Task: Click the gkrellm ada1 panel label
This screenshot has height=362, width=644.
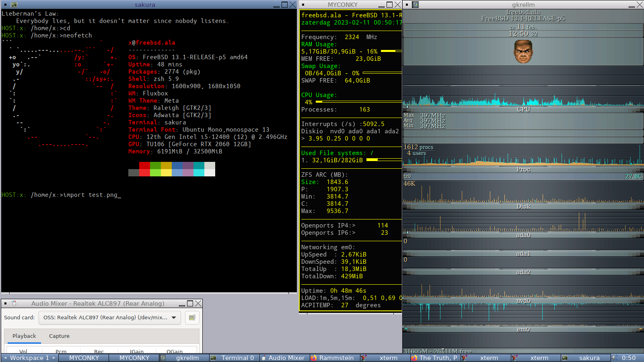Action: click(x=523, y=254)
